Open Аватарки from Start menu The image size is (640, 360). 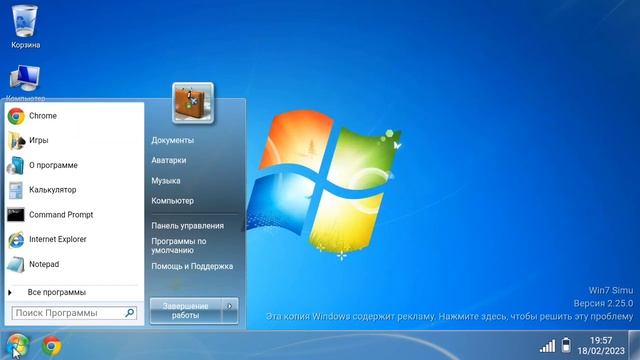click(169, 160)
